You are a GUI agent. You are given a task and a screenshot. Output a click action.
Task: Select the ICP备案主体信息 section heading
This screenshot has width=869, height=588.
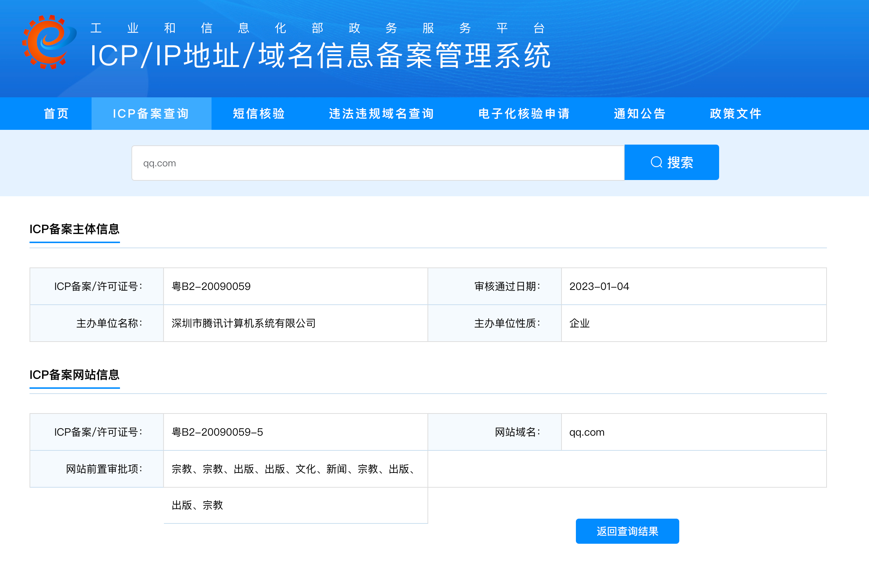click(75, 229)
